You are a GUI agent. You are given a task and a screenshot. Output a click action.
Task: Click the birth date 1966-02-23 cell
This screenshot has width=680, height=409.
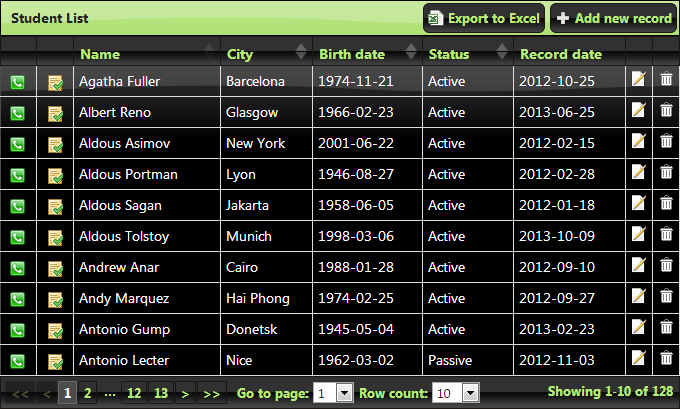[x=367, y=112]
